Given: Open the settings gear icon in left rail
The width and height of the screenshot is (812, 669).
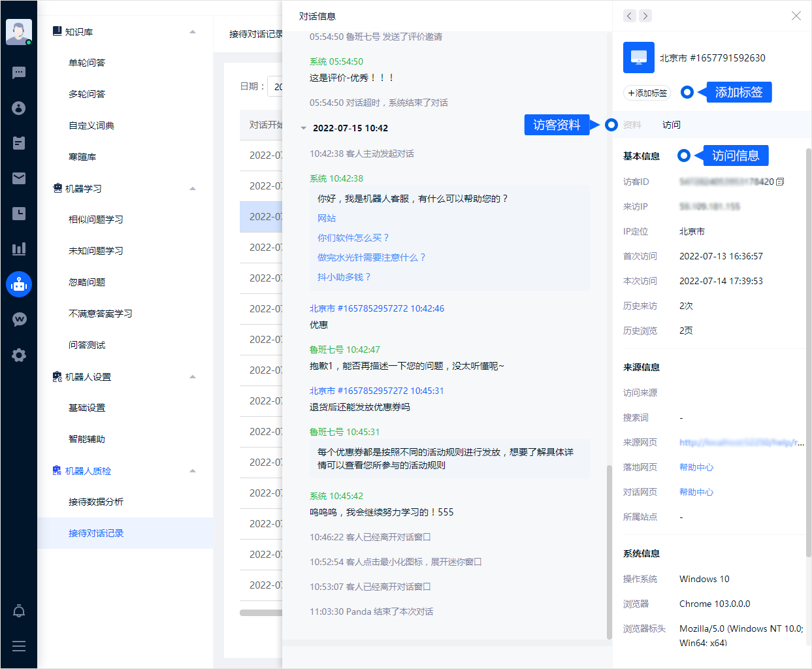Looking at the screenshot, I should (19, 355).
